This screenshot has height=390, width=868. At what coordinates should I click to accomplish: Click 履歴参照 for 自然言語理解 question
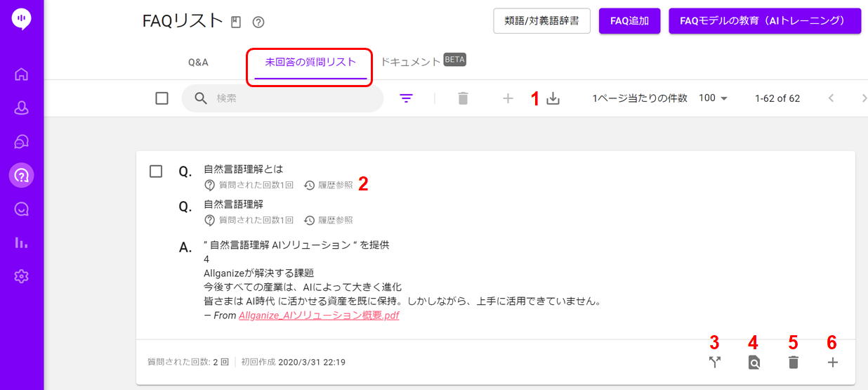(x=329, y=220)
